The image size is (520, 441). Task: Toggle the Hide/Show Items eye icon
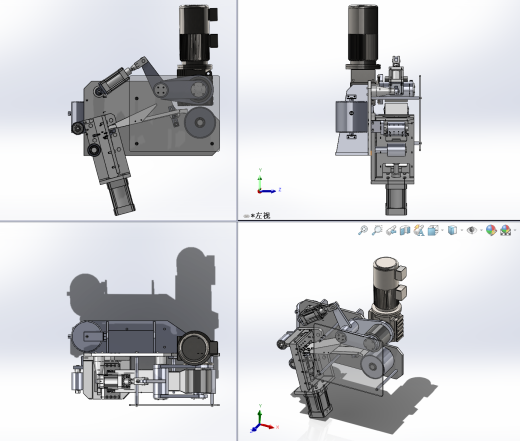click(x=471, y=230)
